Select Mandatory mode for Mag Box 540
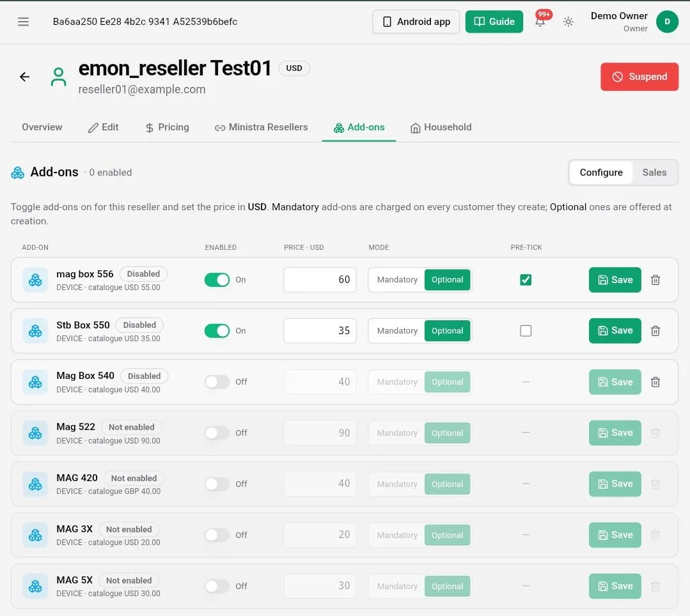The width and height of the screenshot is (690, 616). pos(397,381)
